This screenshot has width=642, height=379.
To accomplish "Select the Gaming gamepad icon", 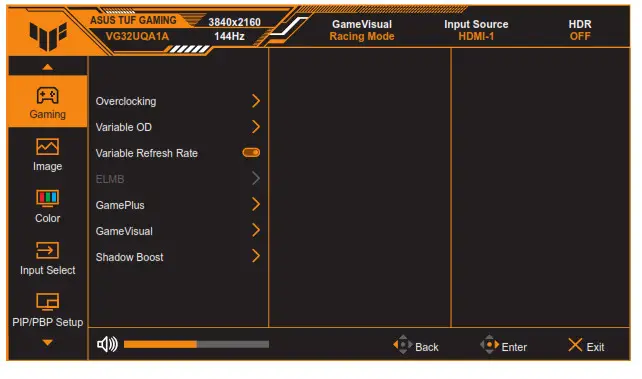I will [47, 95].
